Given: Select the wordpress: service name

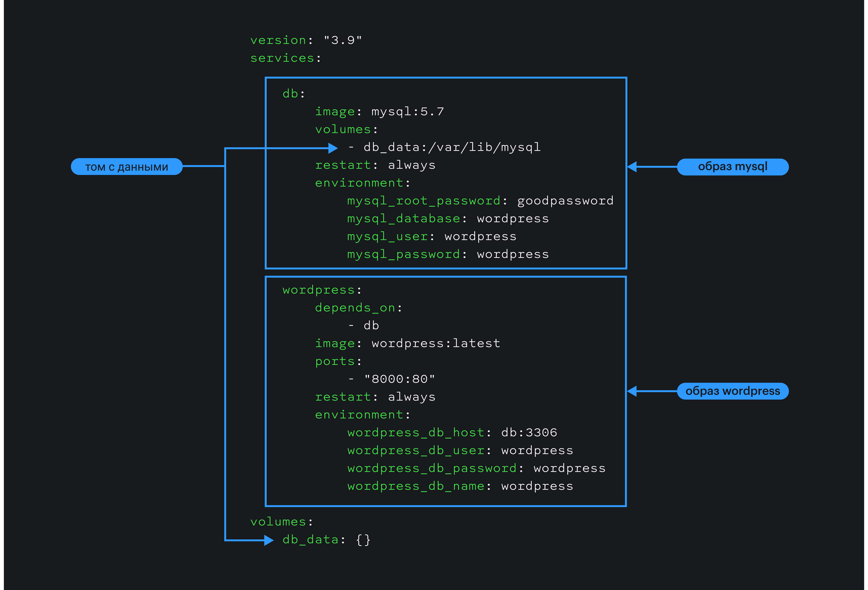Looking at the screenshot, I should pos(322,290).
